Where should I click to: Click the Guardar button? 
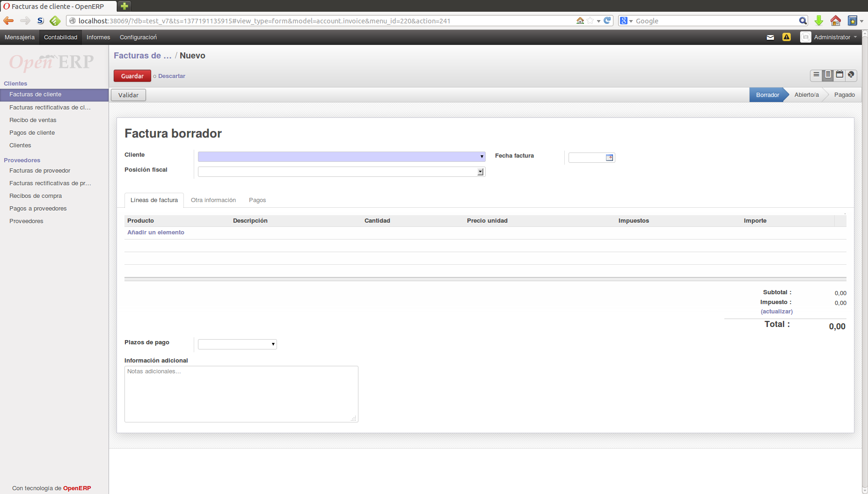tap(132, 76)
